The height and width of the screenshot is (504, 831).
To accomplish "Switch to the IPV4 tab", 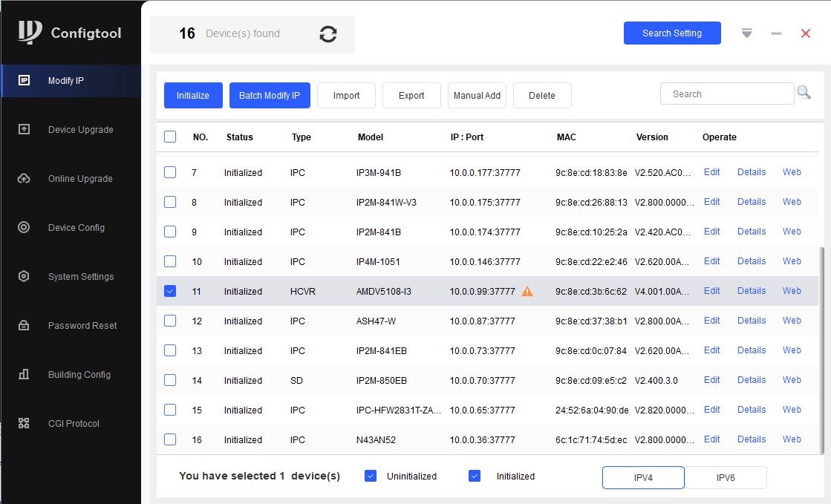I will pos(643,477).
